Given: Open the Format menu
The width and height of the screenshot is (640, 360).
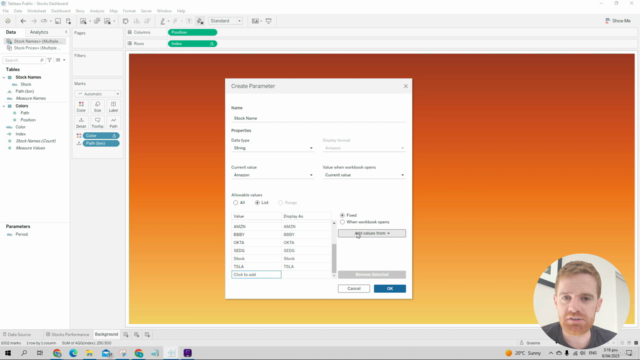Looking at the screenshot, I should point(129,11).
